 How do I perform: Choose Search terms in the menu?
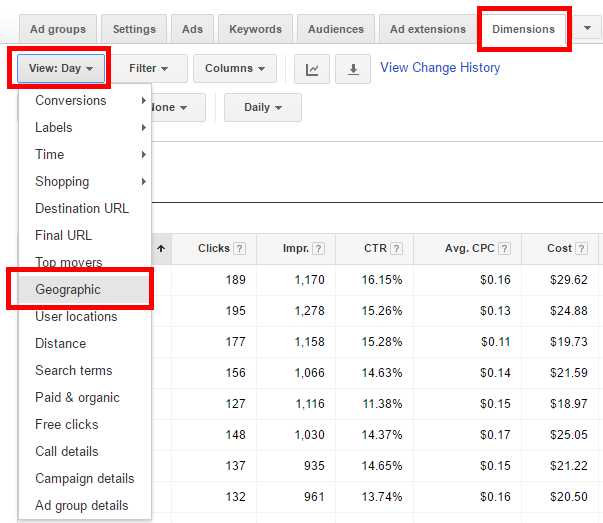pos(73,371)
